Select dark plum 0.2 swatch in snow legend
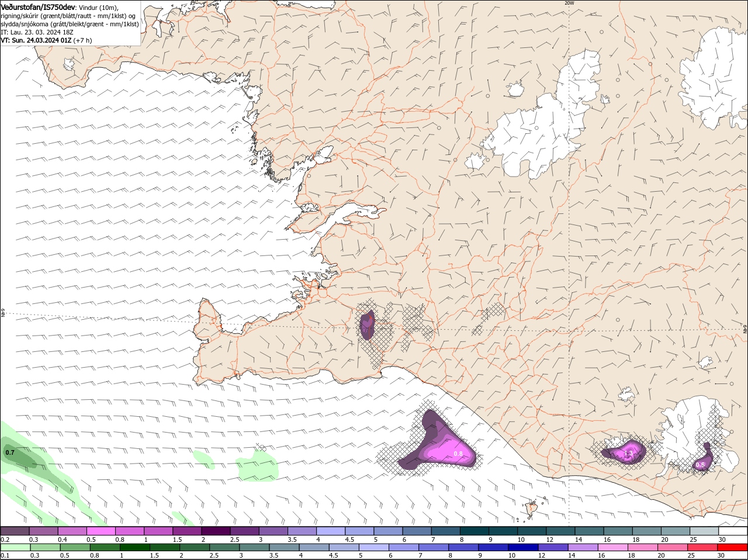The image size is (748, 560). pyautogui.click(x=15, y=531)
